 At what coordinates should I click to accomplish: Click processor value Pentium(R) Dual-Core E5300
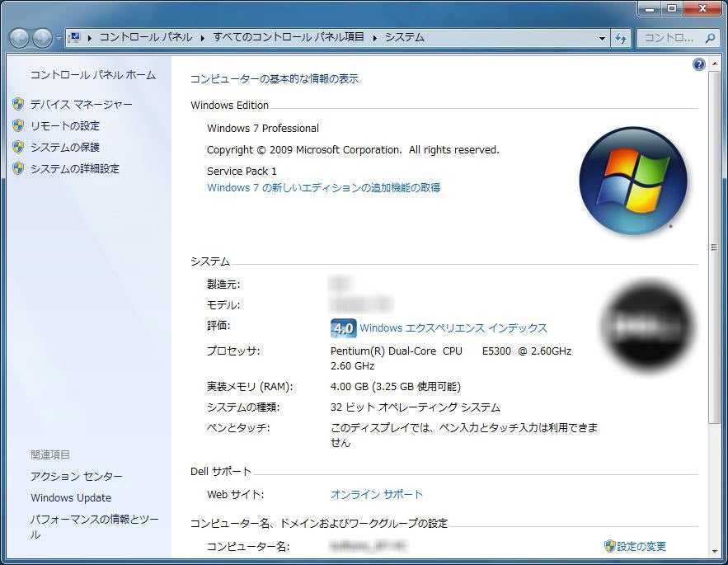(451, 358)
